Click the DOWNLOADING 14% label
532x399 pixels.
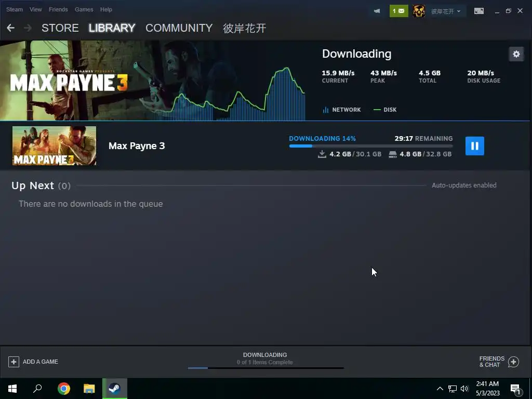click(322, 138)
